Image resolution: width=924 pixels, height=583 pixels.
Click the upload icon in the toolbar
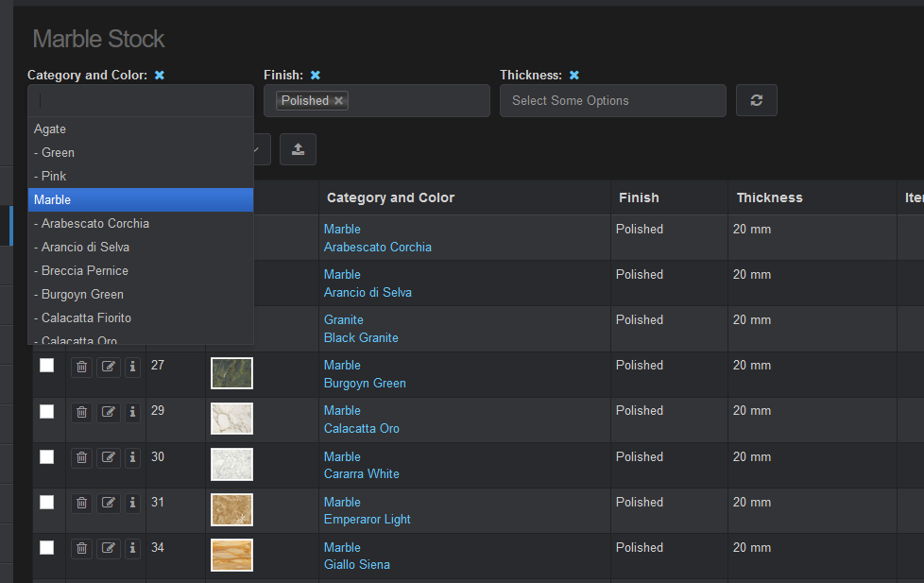click(x=298, y=148)
